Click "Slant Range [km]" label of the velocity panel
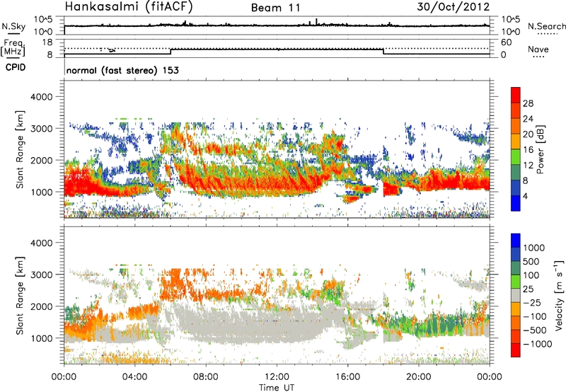Image resolution: width=566 pixels, height=392 pixels. (x=20, y=295)
